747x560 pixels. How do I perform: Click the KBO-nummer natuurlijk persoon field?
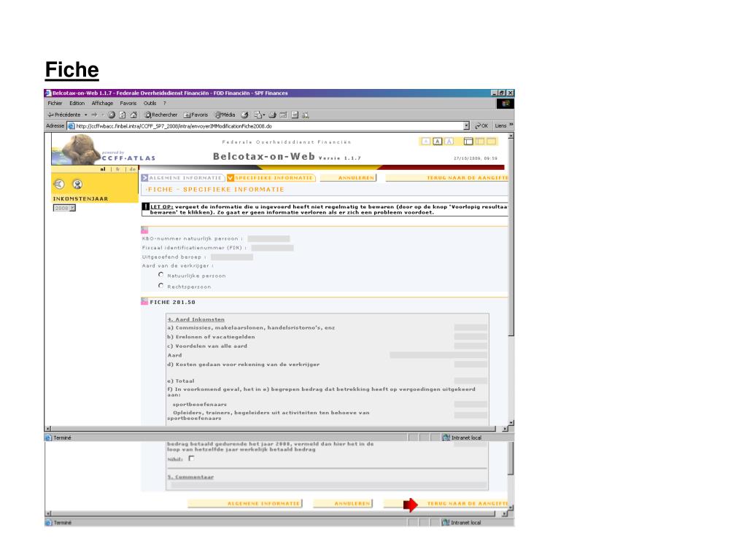point(268,238)
